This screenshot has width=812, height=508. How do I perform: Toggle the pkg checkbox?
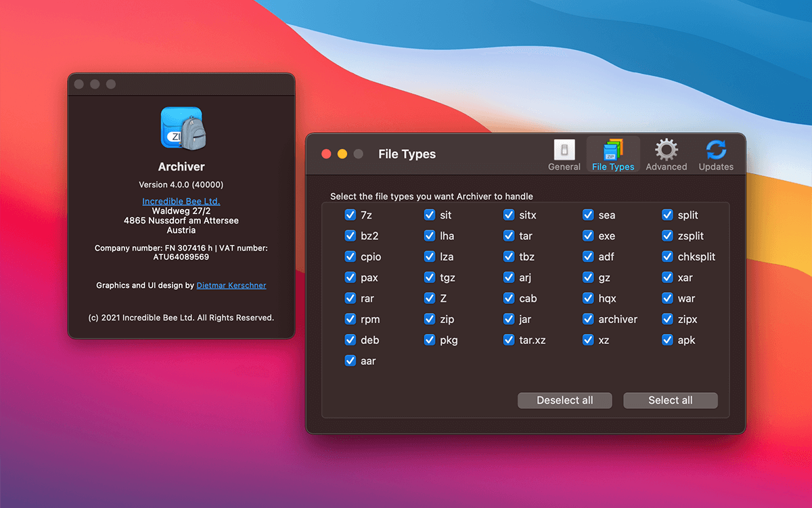[x=430, y=340]
